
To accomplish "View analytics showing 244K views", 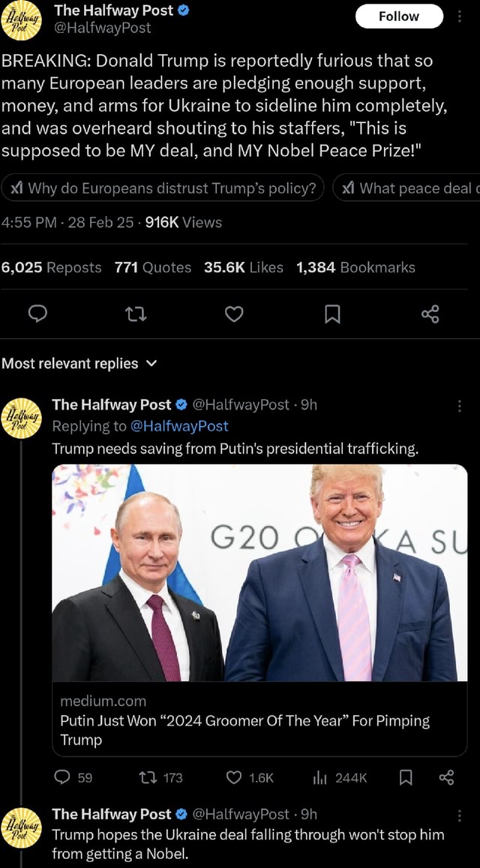I will pyautogui.click(x=340, y=778).
